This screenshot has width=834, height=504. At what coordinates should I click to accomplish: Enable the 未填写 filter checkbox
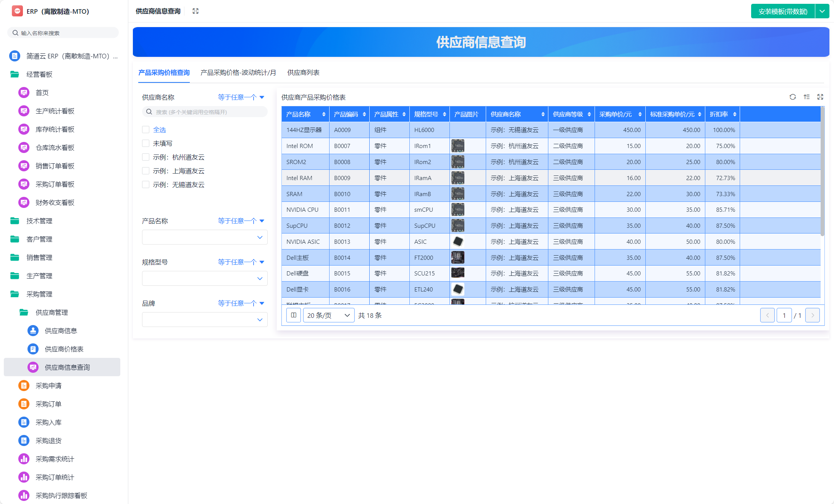pos(145,143)
